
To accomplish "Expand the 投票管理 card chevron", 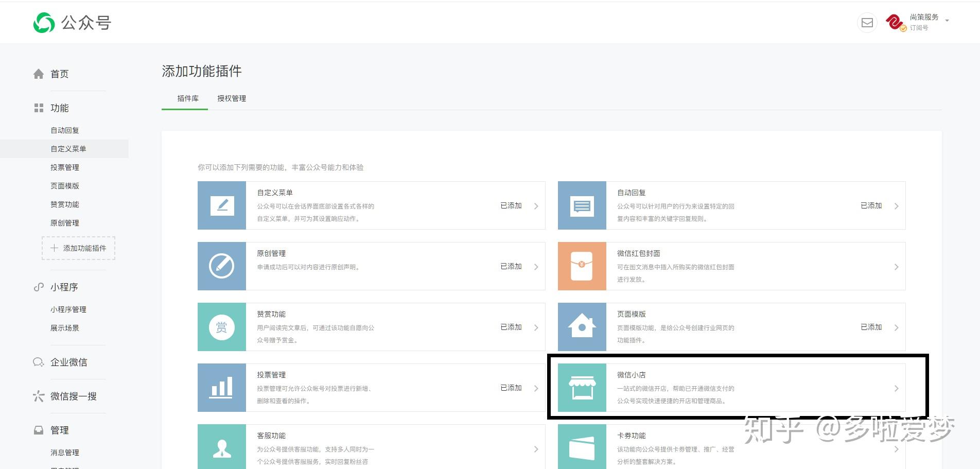I will coord(536,388).
